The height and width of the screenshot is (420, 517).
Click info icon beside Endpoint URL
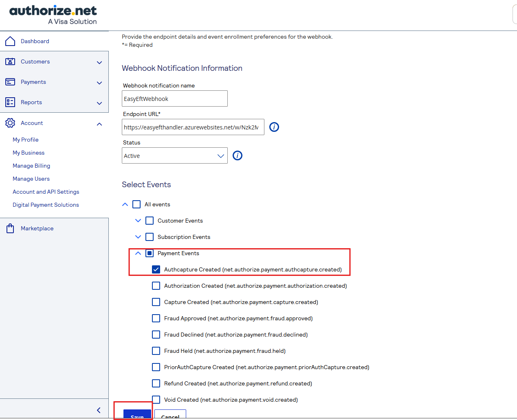tap(274, 127)
